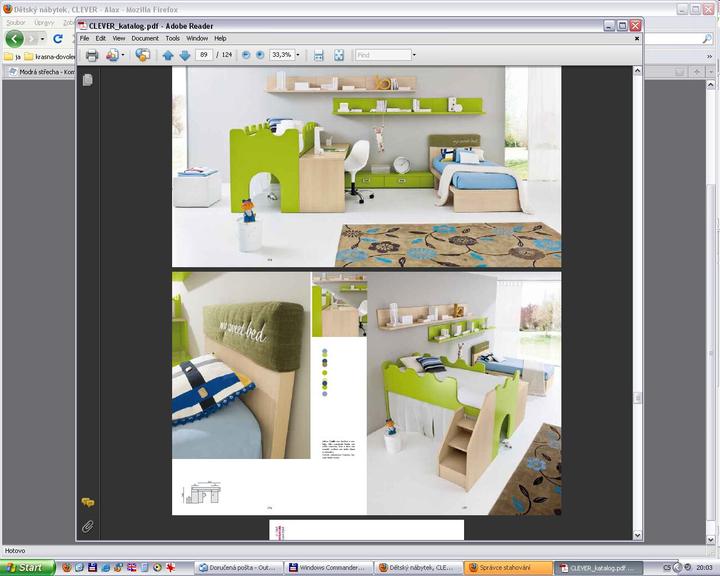Click the page number input field

204,55
